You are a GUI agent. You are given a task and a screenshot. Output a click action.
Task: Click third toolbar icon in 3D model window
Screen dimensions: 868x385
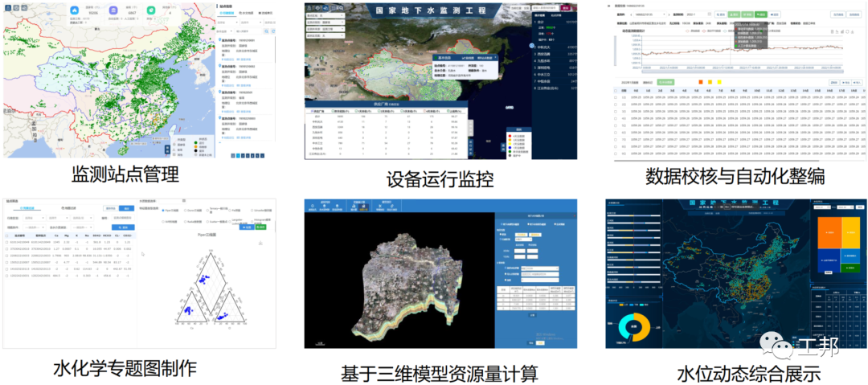337,206
